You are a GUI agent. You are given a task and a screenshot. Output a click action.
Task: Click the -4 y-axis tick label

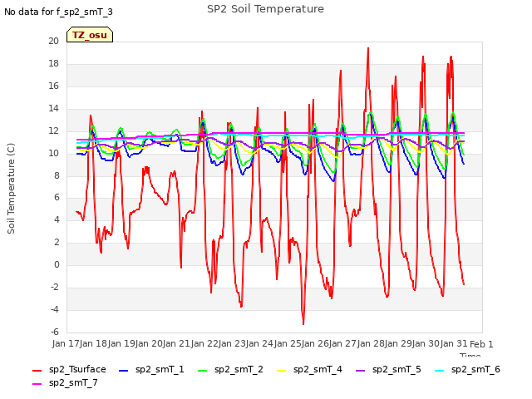(x=55, y=309)
